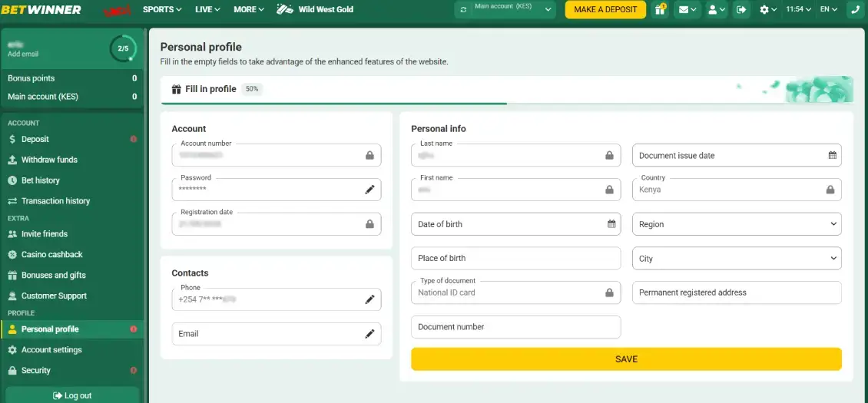Click the lock icon in Last name field

609,156
